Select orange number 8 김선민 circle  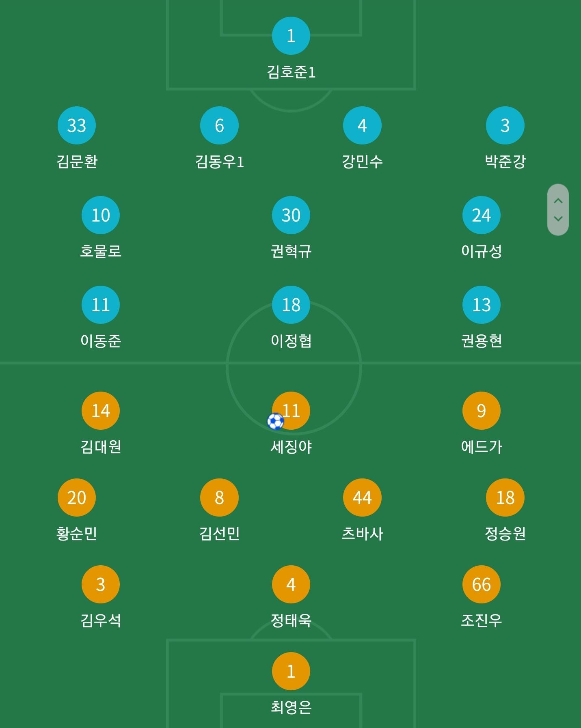coord(219,498)
